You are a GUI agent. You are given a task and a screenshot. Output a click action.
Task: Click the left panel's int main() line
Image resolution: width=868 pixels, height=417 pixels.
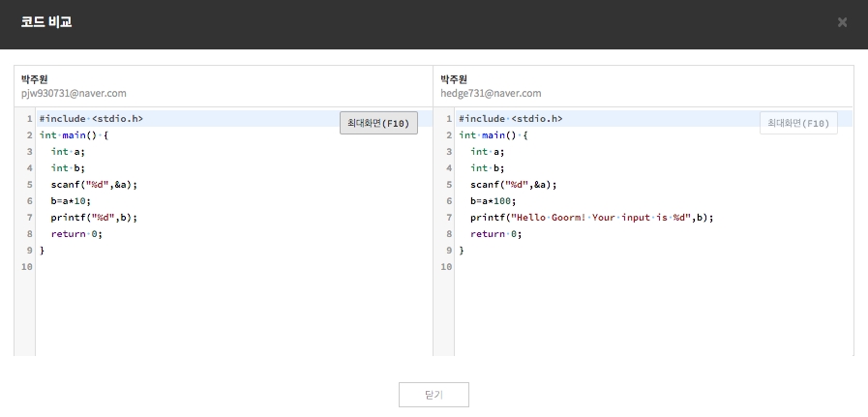pyautogui.click(x=74, y=135)
